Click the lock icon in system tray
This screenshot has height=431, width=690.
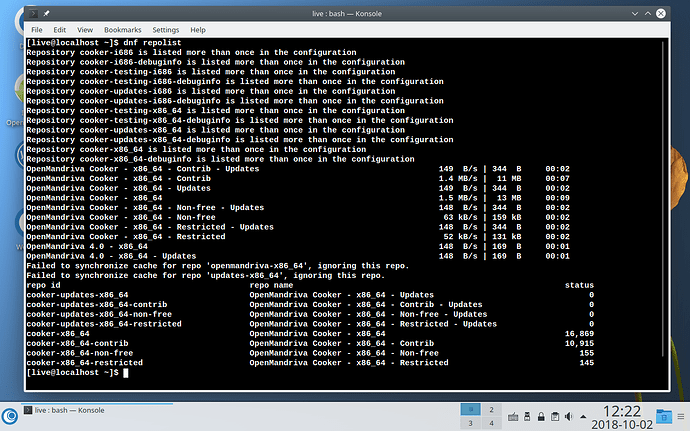(541, 416)
